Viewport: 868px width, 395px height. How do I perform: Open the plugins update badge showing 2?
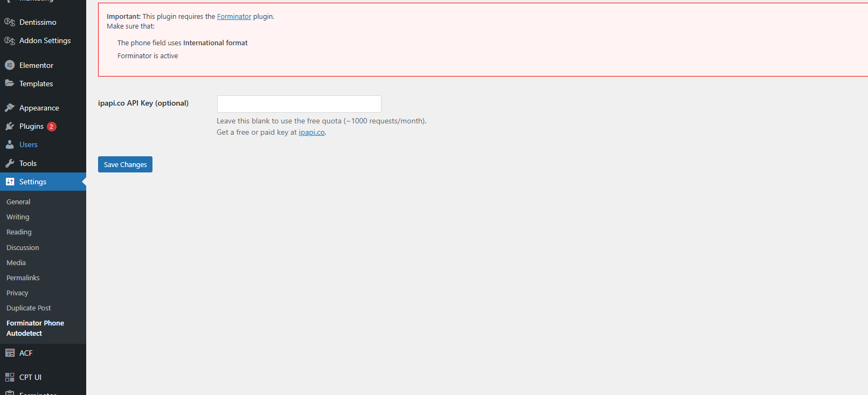tap(51, 127)
